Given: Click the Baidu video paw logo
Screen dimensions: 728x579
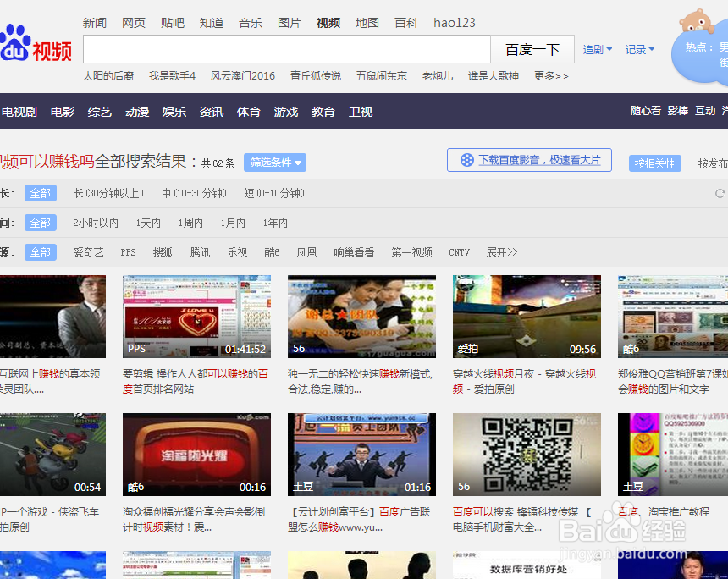Looking at the screenshot, I should click(x=36, y=44).
